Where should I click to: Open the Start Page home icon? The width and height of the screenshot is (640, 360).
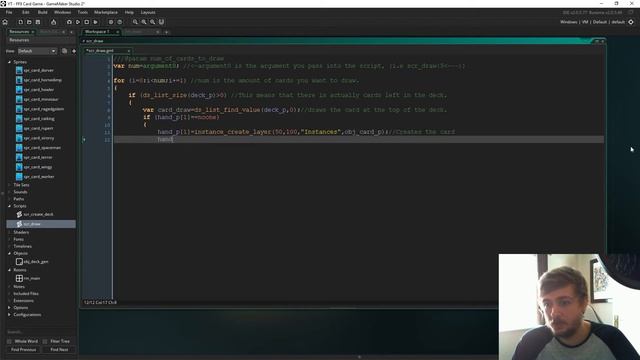5,22
